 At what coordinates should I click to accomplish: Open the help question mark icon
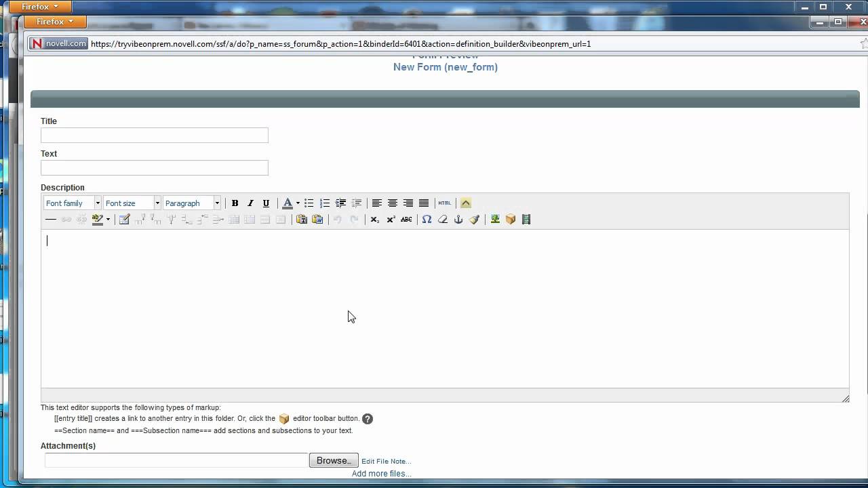[368, 419]
